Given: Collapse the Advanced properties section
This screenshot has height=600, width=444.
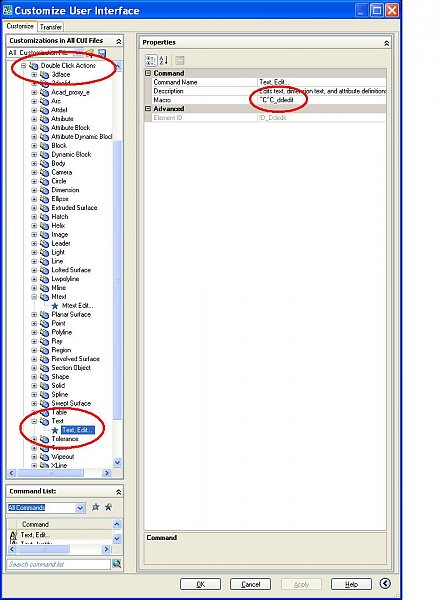Looking at the screenshot, I should coord(148,109).
